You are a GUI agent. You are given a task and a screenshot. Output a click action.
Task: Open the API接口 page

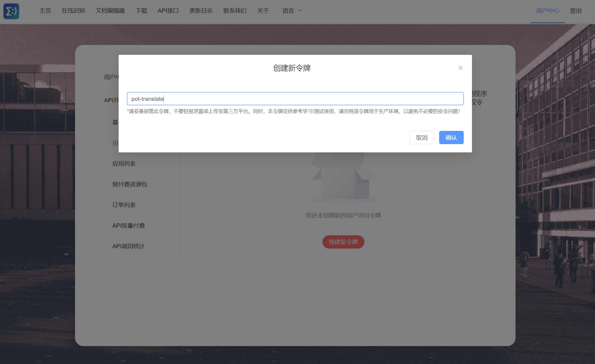click(168, 10)
